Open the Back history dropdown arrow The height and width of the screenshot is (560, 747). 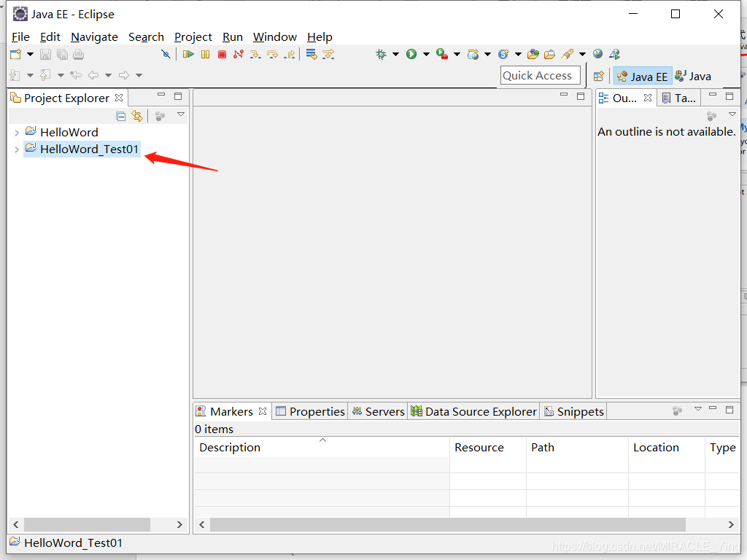coord(108,75)
